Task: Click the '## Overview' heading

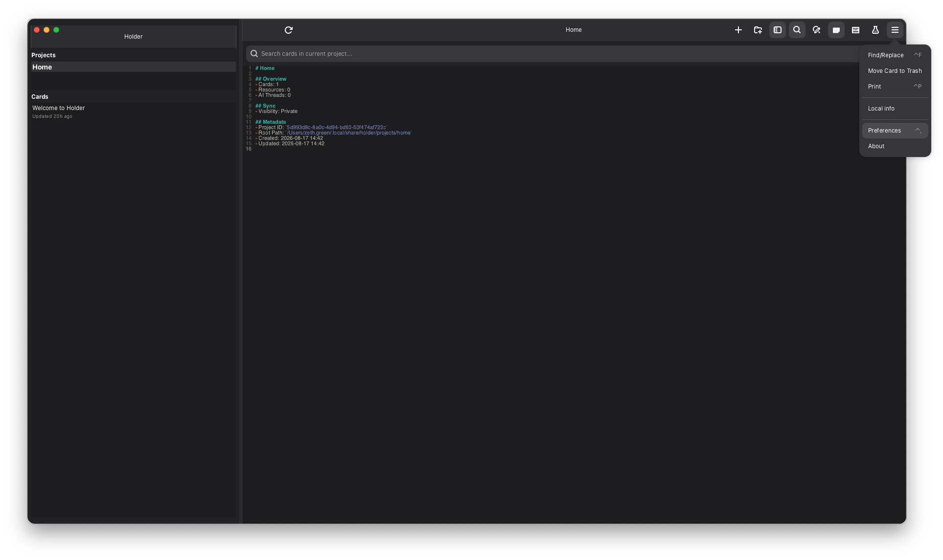Action: coord(271,79)
